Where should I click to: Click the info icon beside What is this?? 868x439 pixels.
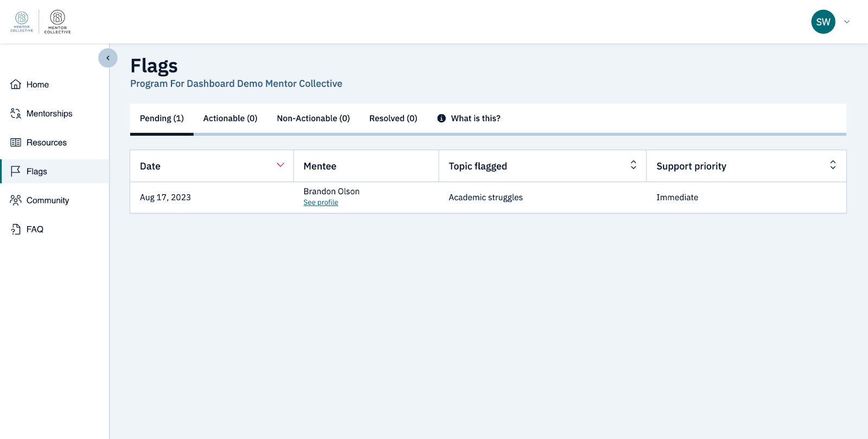tap(442, 118)
